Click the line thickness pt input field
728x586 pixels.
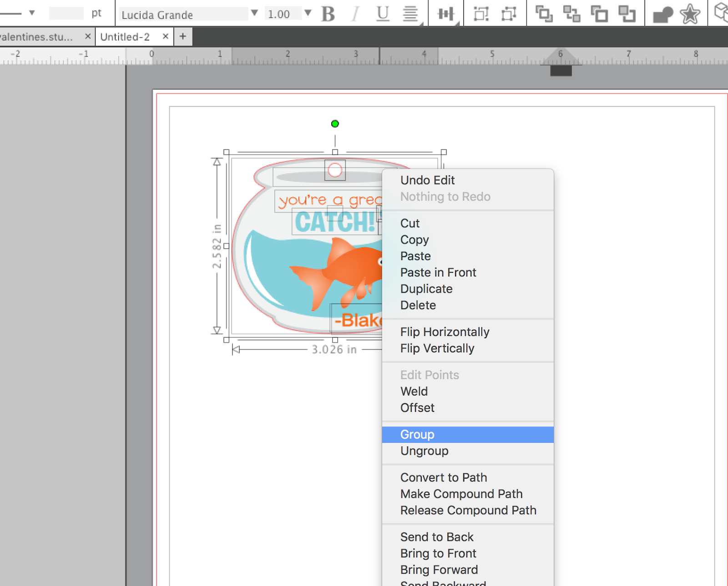[x=66, y=13]
